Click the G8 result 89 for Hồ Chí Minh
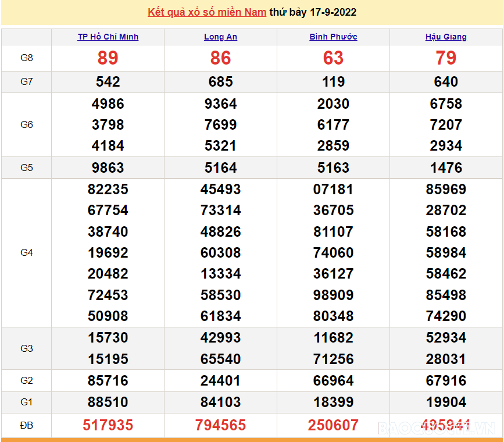 tap(108, 58)
